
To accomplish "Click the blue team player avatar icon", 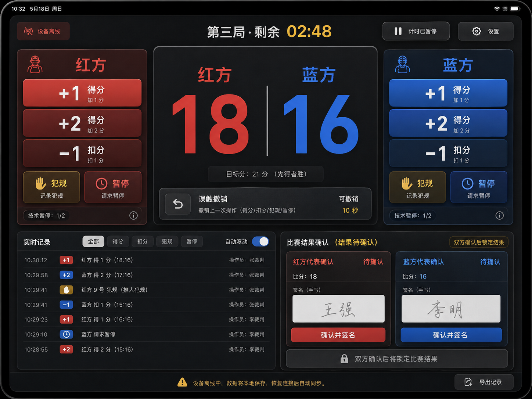I will point(402,64).
